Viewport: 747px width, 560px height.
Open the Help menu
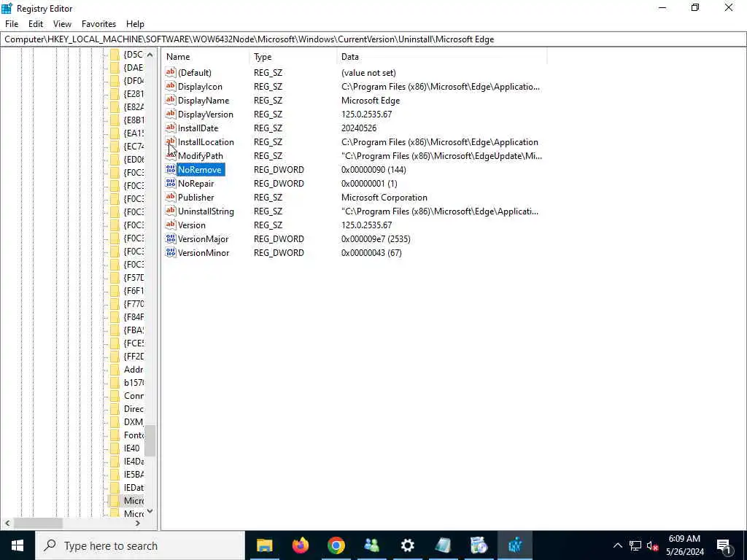(x=135, y=24)
